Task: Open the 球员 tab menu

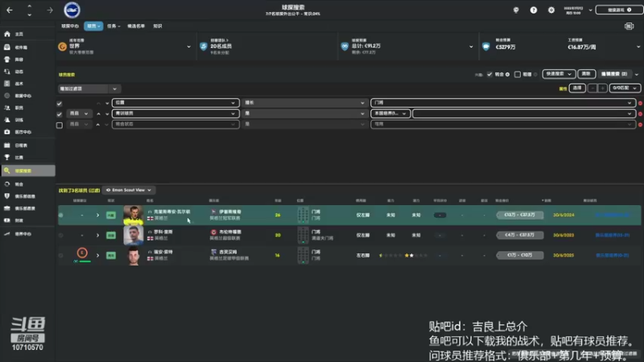Action: click(93, 26)
